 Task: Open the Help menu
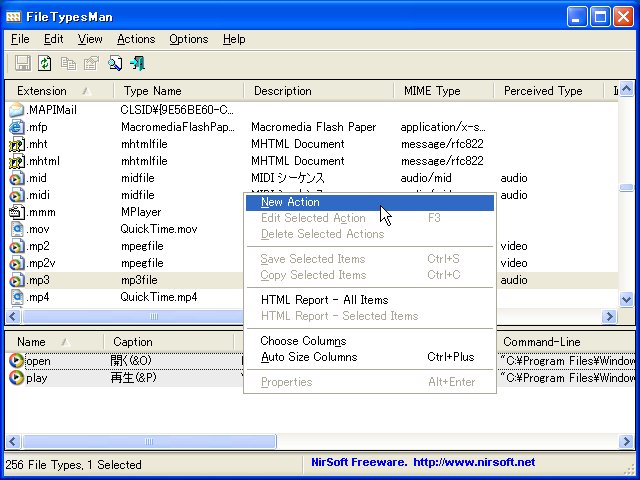[x=234, y=39]
